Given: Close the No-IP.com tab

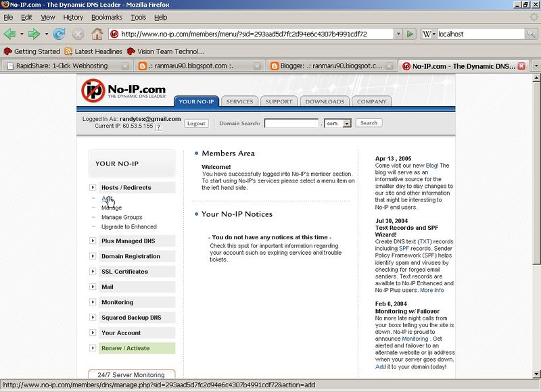Looking at the screenshot, I should pyautogui.click(x=521, y=66).
